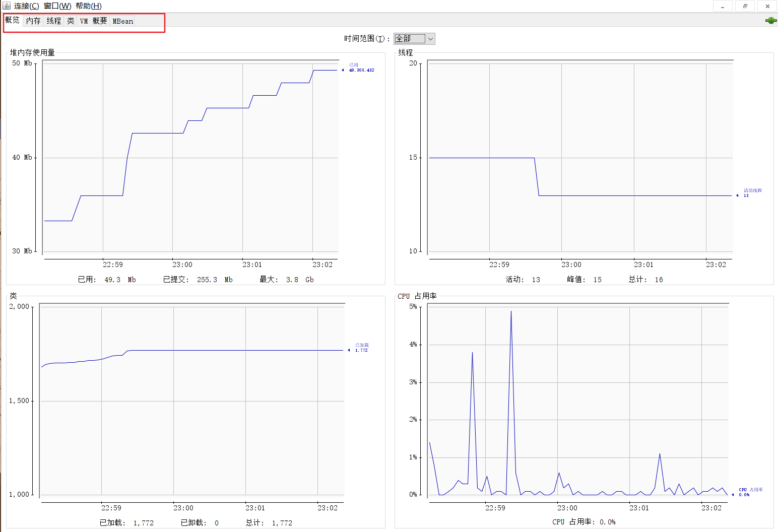The image size is (778, 532).
Task: Click the CPU 占用率: 0.0% footer text
Action: pos(584,522)
